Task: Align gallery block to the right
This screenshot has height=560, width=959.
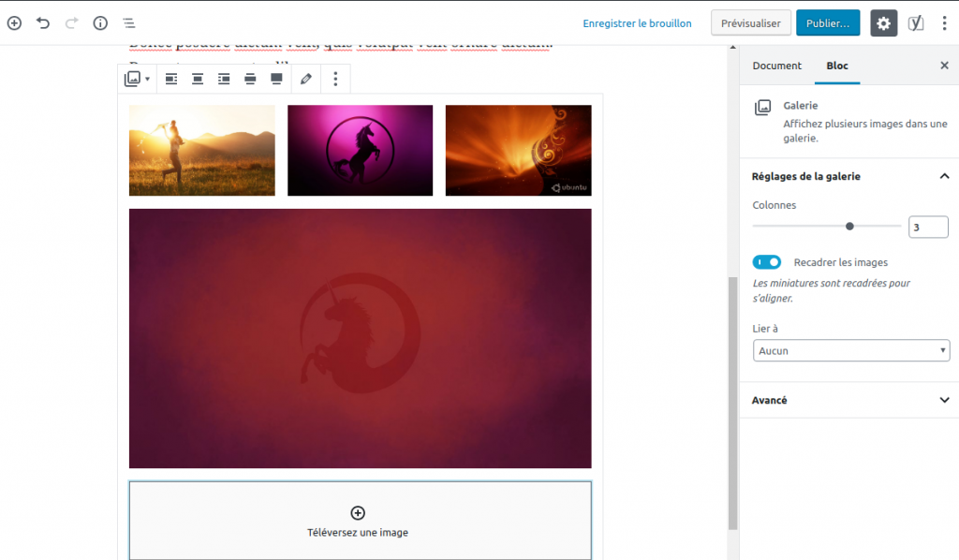Action: point(224,79)
